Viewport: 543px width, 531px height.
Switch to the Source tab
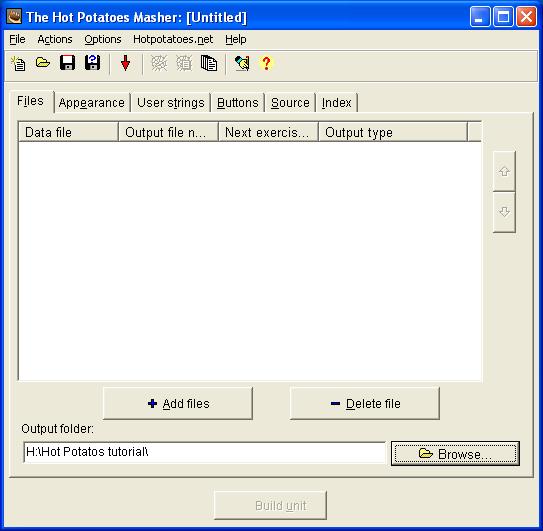coord(290,103)
